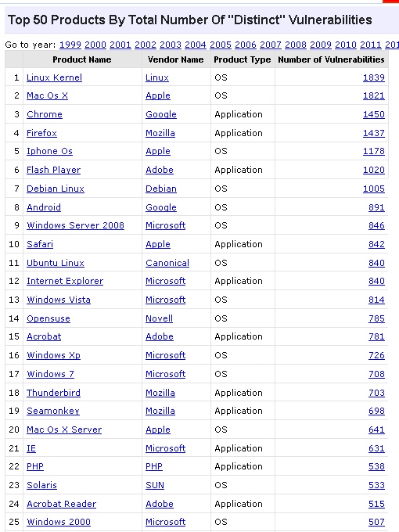The width and height of the screenshot is (399, 532).
Task: Click the Windows Xp product link
Action: [x=53, y=355]
